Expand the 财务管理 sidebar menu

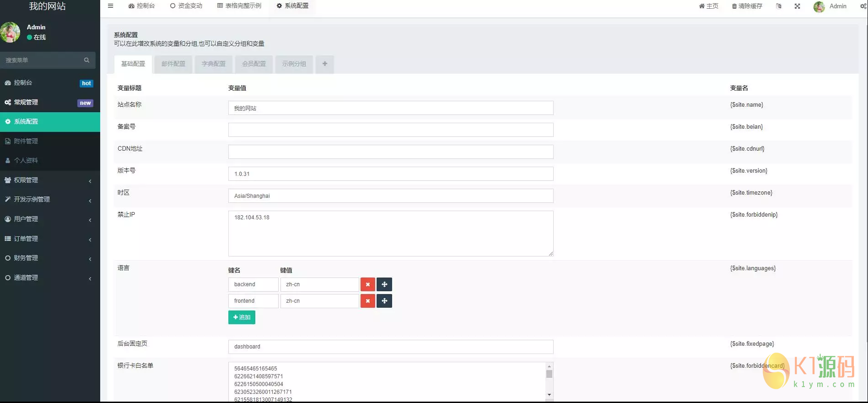50,258
